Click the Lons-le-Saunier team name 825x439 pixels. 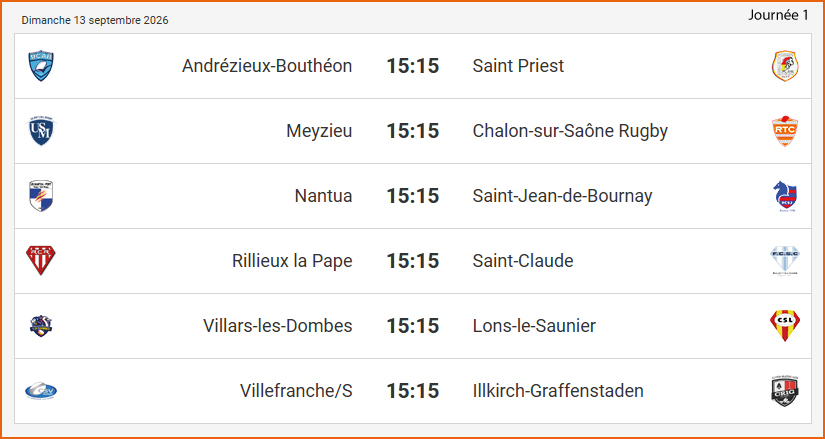click(x=534, y=326)
